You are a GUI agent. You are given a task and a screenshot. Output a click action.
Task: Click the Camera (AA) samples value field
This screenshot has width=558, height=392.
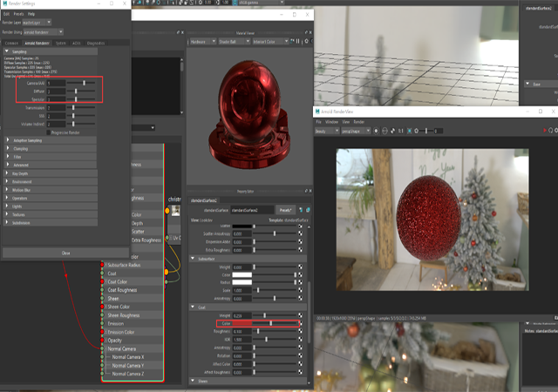(x=56, y=84)
